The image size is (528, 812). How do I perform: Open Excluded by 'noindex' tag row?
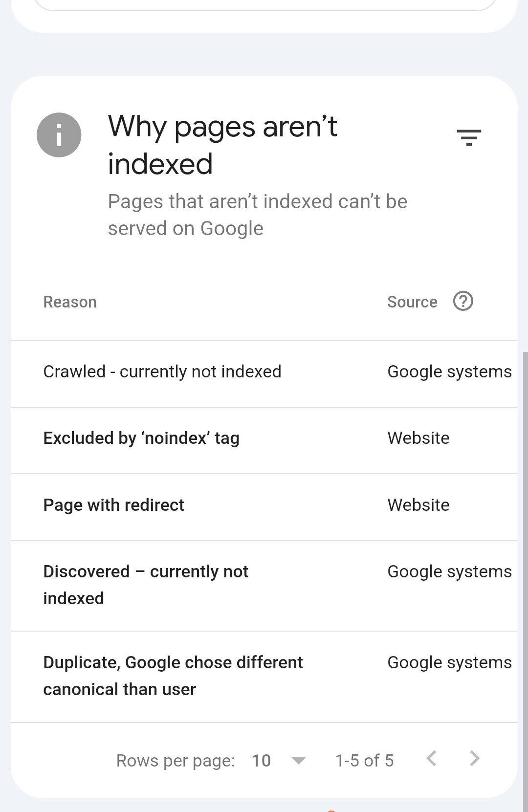tap(264, 440)
